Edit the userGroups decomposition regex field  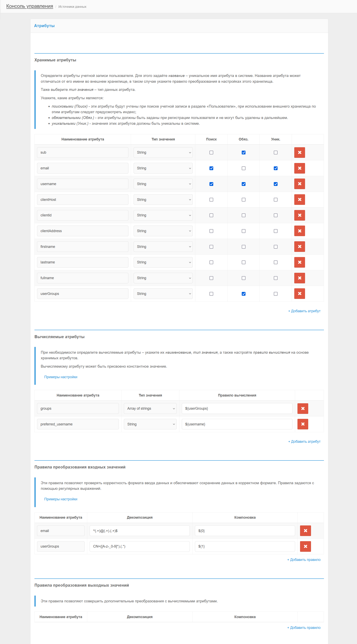[x=140, y=546]
